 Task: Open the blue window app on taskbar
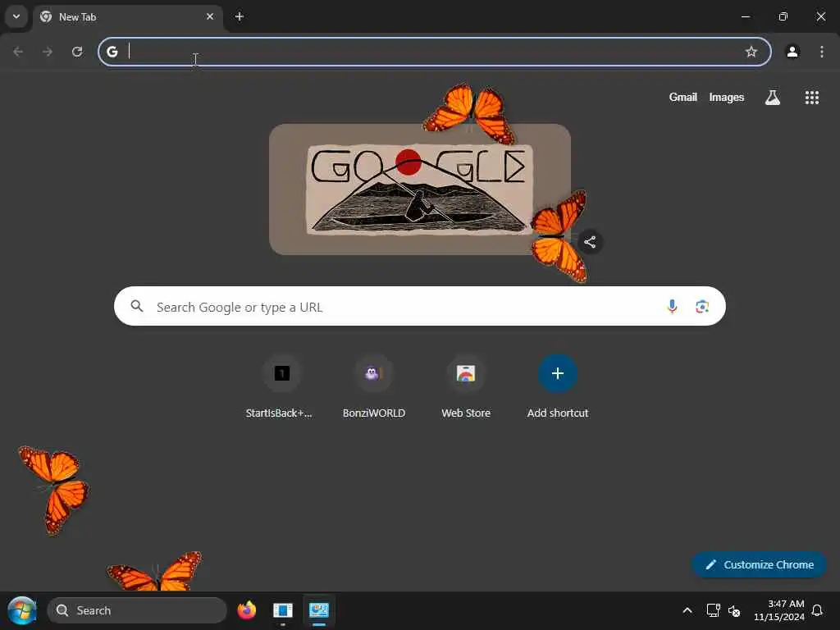[x=283, y=610]
